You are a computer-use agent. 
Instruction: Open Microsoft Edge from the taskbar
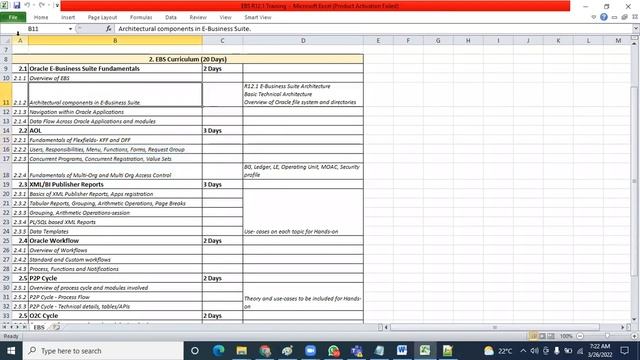pos(218,351)
